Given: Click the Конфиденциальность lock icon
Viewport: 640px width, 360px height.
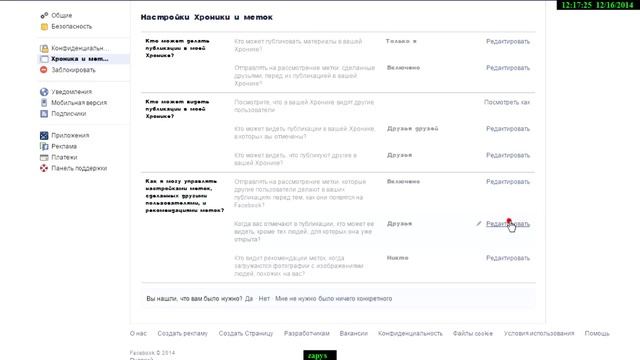Looking at the screenshot, I should coord(44,49).
